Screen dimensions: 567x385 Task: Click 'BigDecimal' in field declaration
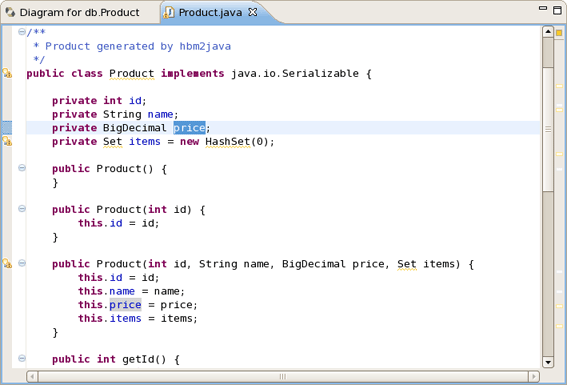(x=135, y=128)
